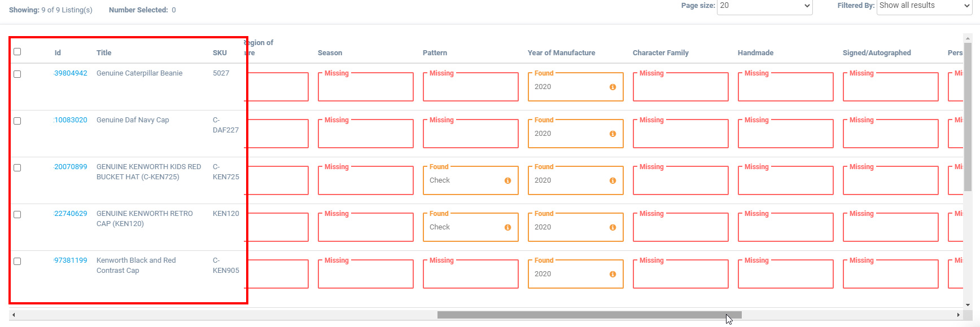The width and height of the screenshot is (980, 327).
Task: Click Character Family field for Genuine Caterpillar Beanie
Action: (x=681, y=87)
